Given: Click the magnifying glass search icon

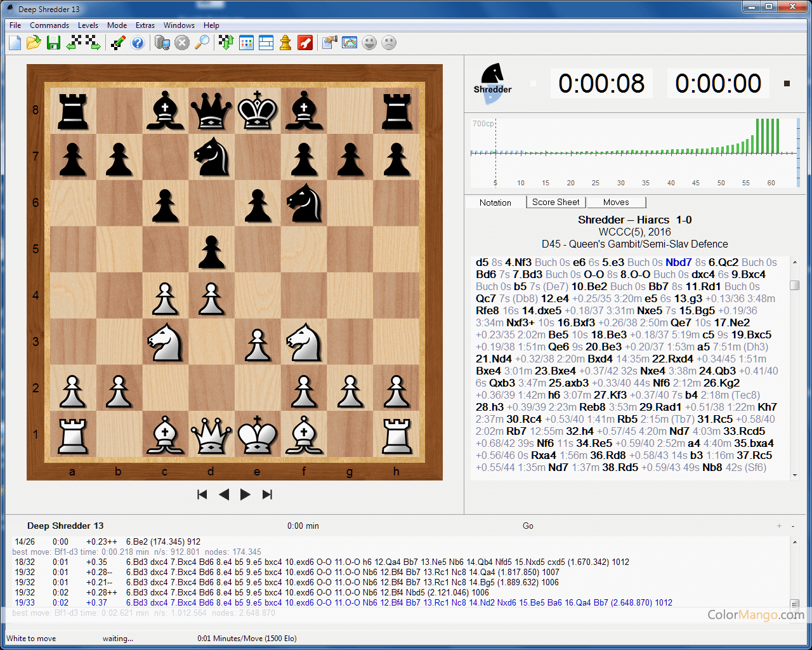Looking at the screenshot, I should tap(202, 43).
